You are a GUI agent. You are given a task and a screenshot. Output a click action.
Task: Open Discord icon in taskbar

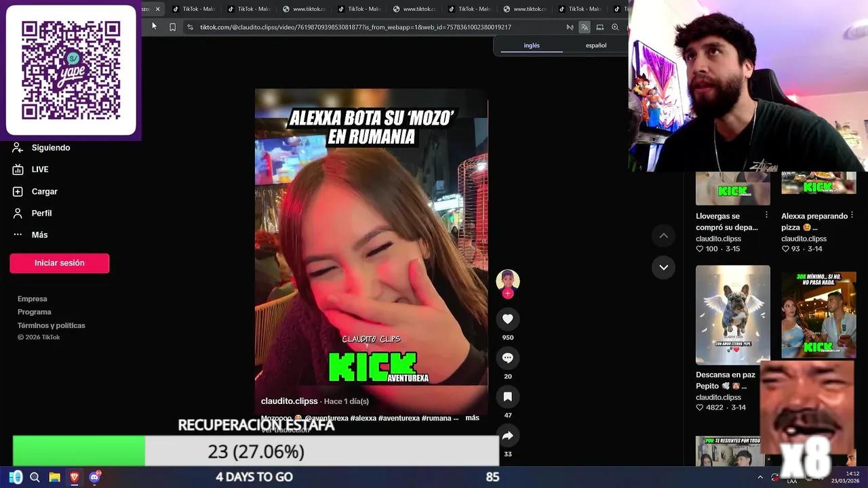pyautogui.click(x=94, y=477)
